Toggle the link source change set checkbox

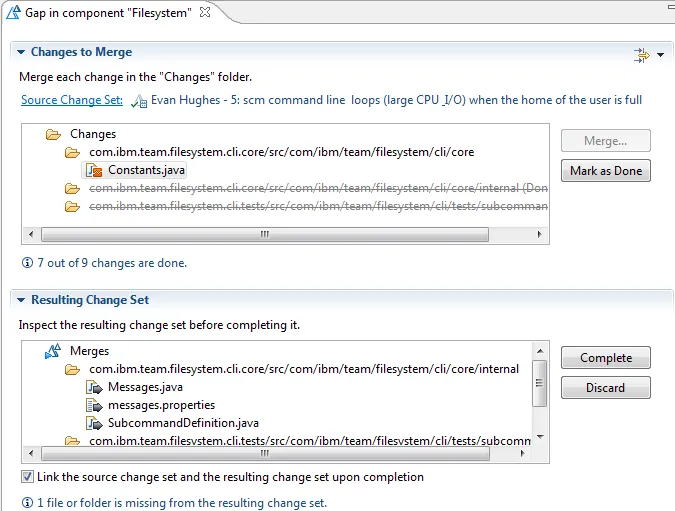(x=27, y=477)
